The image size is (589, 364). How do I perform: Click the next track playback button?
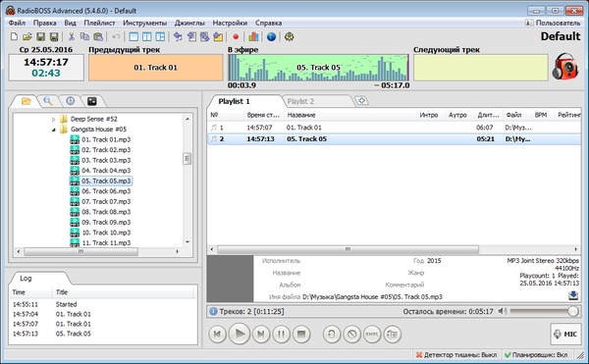click(261, 334)
